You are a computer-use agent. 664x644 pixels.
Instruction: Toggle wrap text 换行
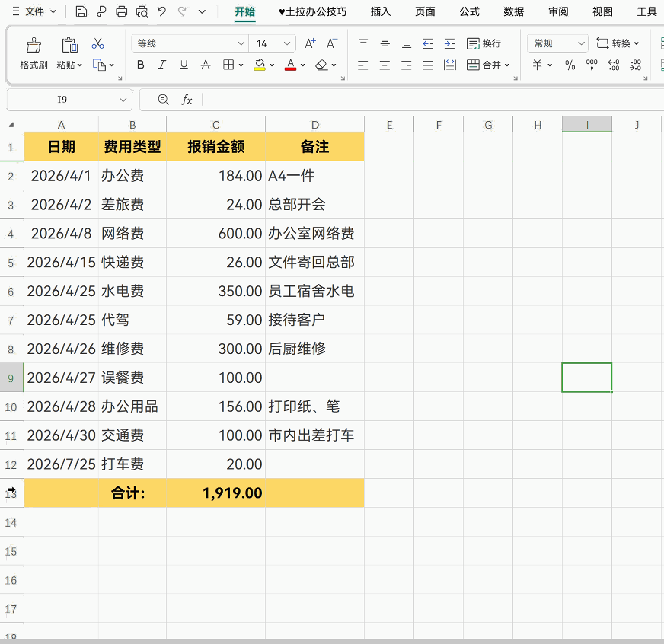pyautogui.click(x=484, y=43)
